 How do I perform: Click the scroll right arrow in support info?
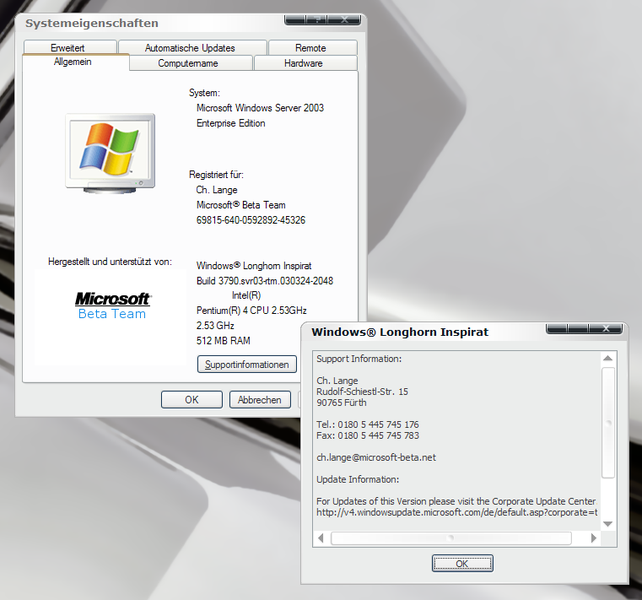coord(592,538)
